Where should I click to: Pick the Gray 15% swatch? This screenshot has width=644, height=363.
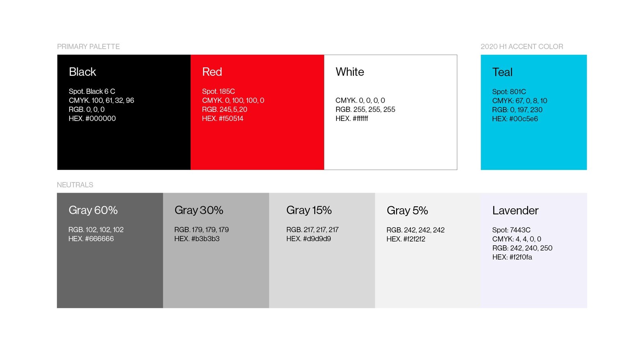pyautogui.click(x=322, y=250)
